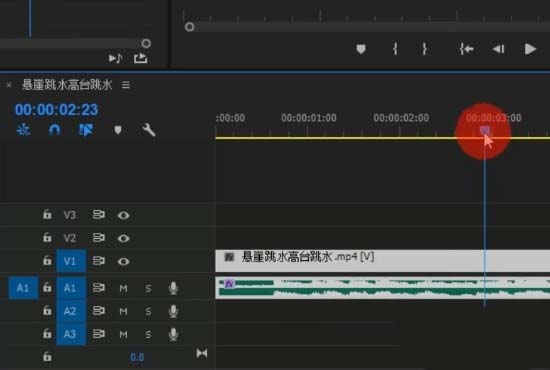Step back one frame in monitor

(x=498, y=49)
